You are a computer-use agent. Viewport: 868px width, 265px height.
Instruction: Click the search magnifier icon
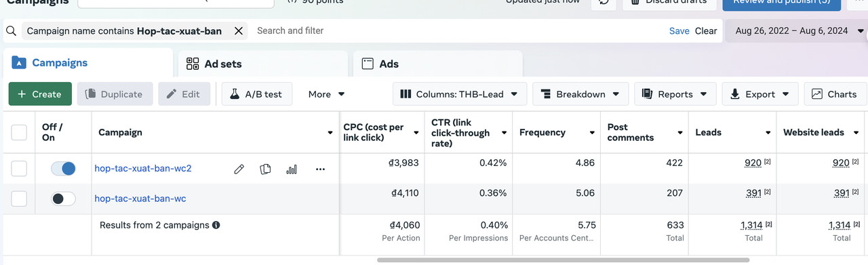11,30
